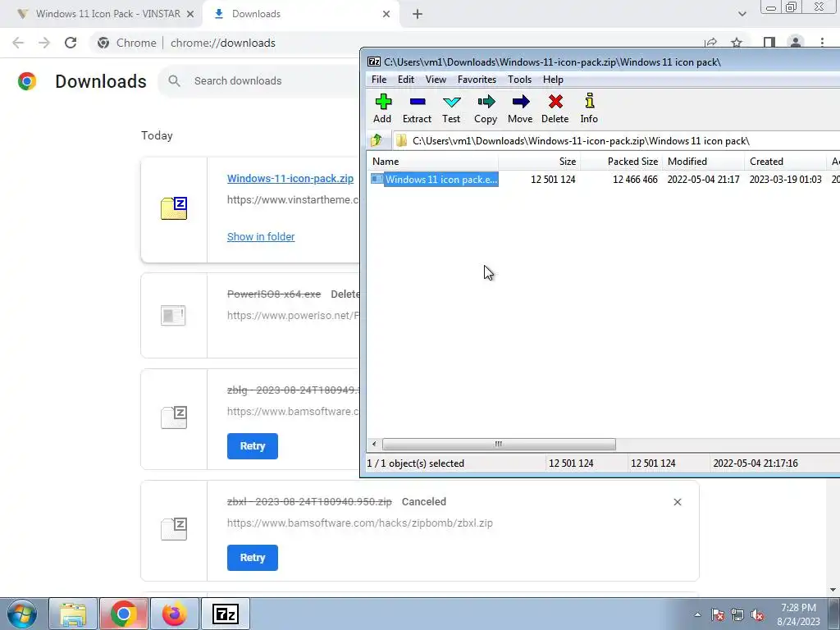Close the Windows 11 Icon Pack tab
Screen dimensions: 840x630
pyautogui.click(x=190, y=15)
